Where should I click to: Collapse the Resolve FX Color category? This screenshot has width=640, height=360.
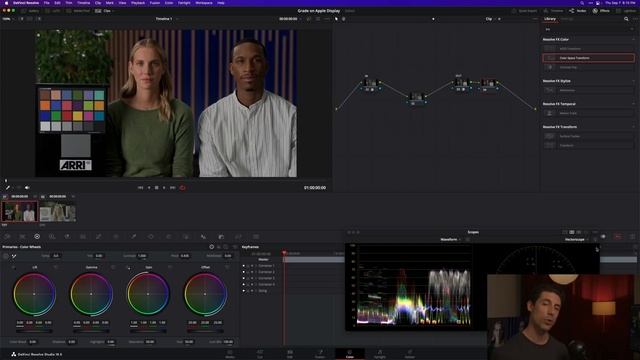pyautogui.click(x=633, y=40)
